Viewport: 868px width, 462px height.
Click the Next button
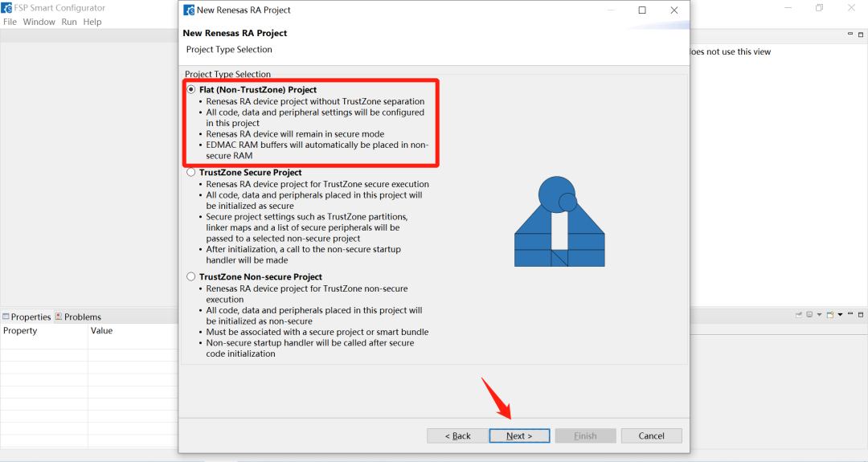coord(519,435)
